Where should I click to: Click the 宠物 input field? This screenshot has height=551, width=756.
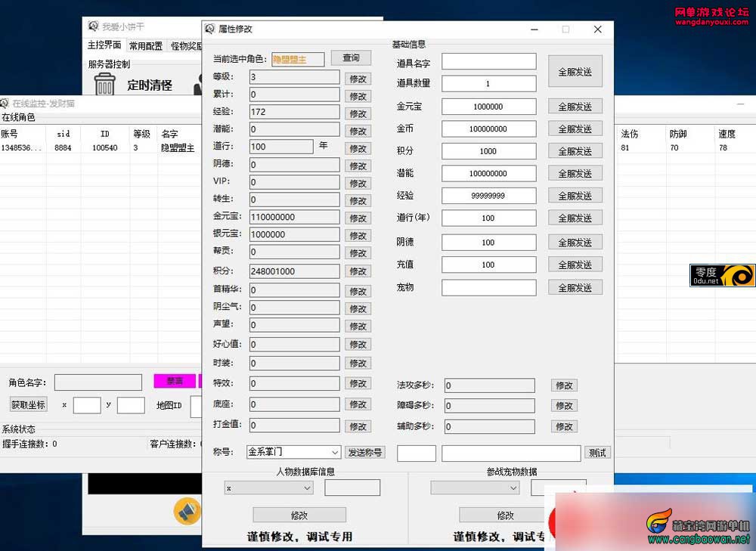pos(488,288)
